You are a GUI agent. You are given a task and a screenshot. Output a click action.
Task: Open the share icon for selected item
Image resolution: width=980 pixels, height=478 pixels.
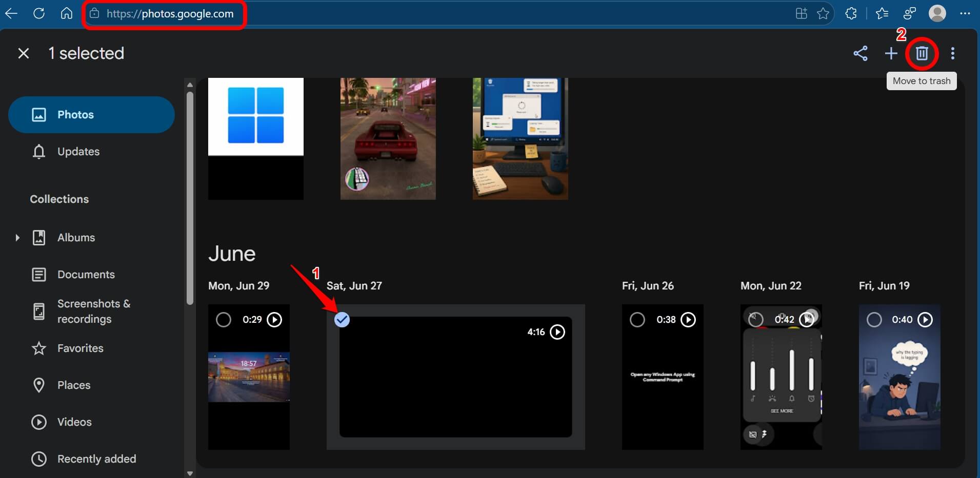[x=861, y=53]
